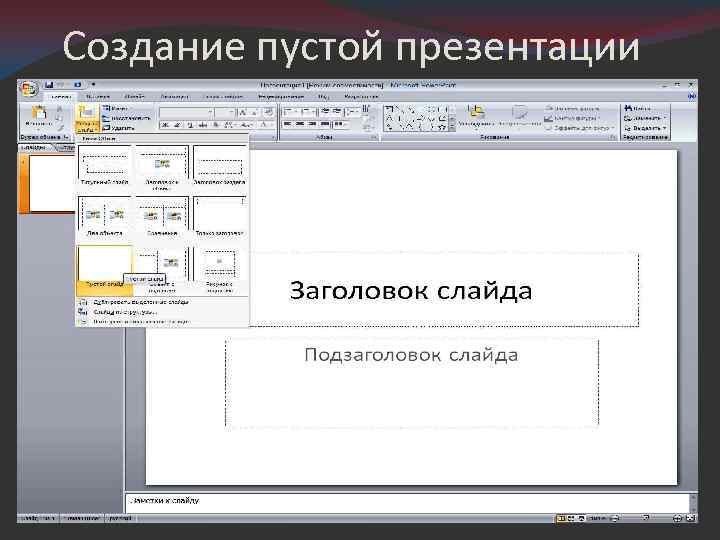
Task: Choose Рисунок с подписью layout thumbnail
Action: click(x=220, y=270)
